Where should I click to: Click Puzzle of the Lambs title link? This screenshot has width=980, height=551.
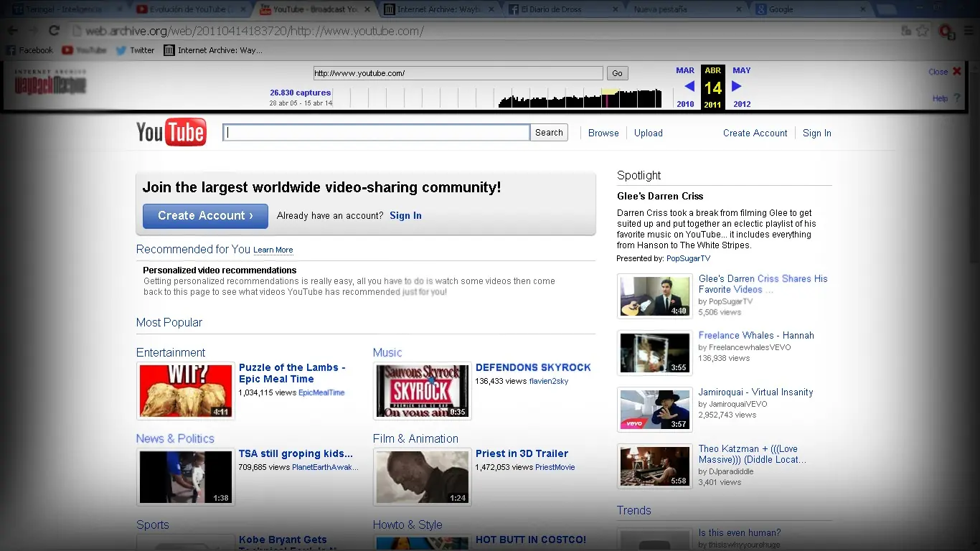(292, 373)
